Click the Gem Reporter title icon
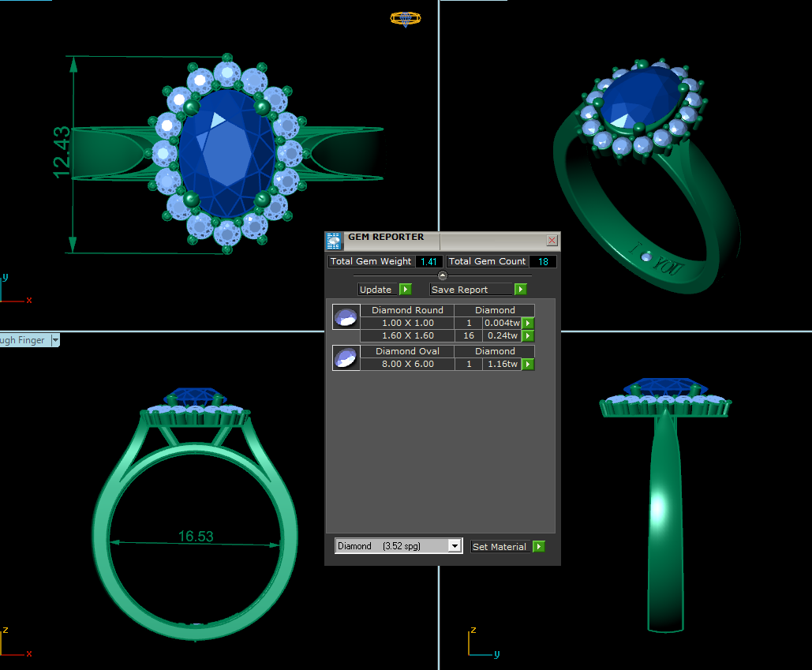 (334, 241)
